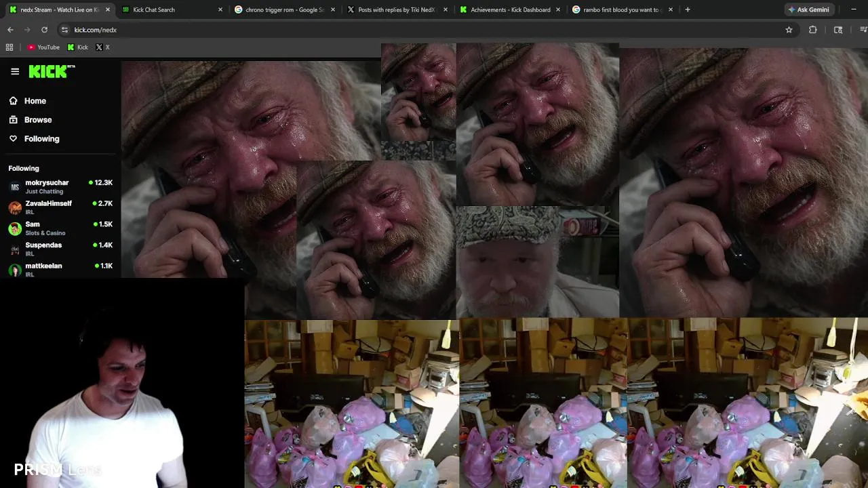Click the Browse icon in the sidebar
Image resolution: width=868 pixels, height=488 pixels.
coord(13,119)
